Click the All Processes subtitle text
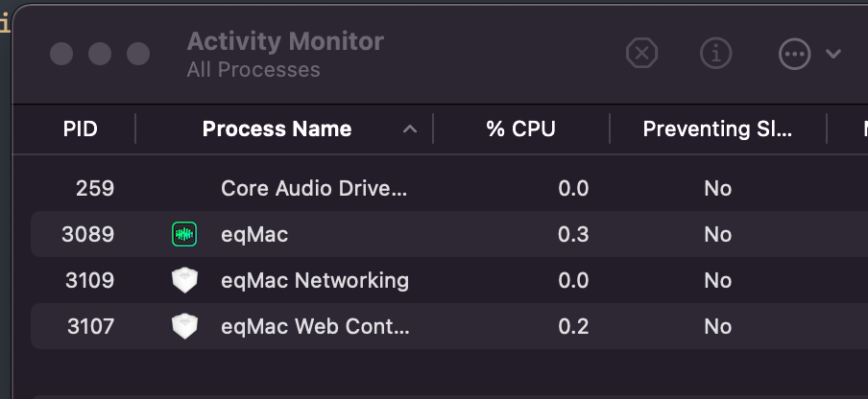Viewport: 868px width, 399px height. point(253,70)
